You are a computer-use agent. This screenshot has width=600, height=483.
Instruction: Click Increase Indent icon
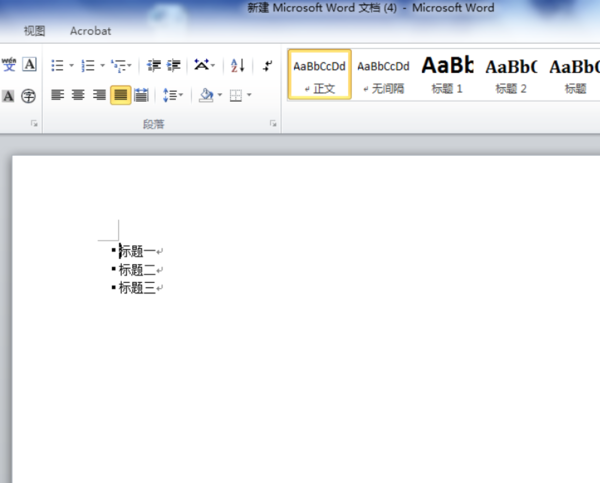coord(174,65)
